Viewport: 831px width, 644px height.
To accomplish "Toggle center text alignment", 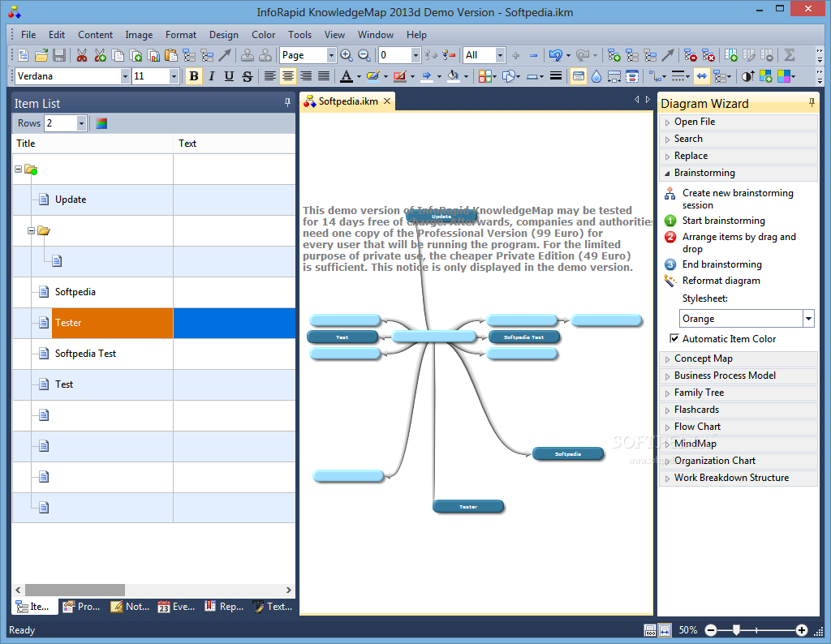I will pos(288,76).
